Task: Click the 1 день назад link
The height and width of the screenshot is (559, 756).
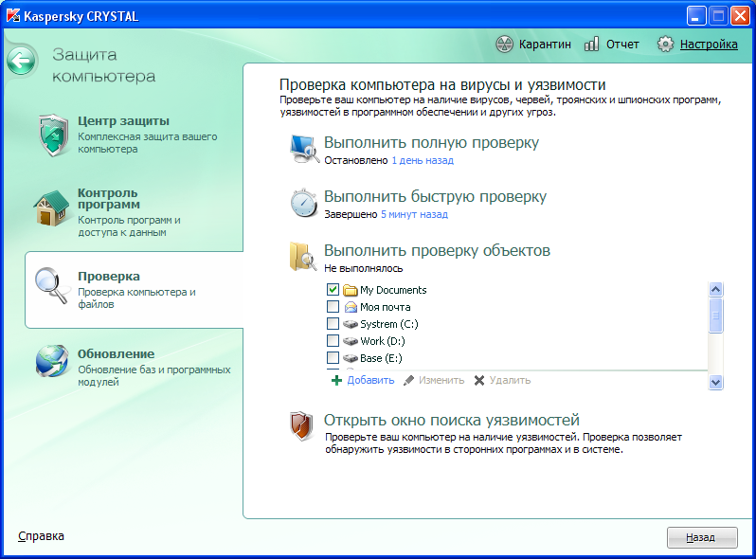Action: [423, 160]
